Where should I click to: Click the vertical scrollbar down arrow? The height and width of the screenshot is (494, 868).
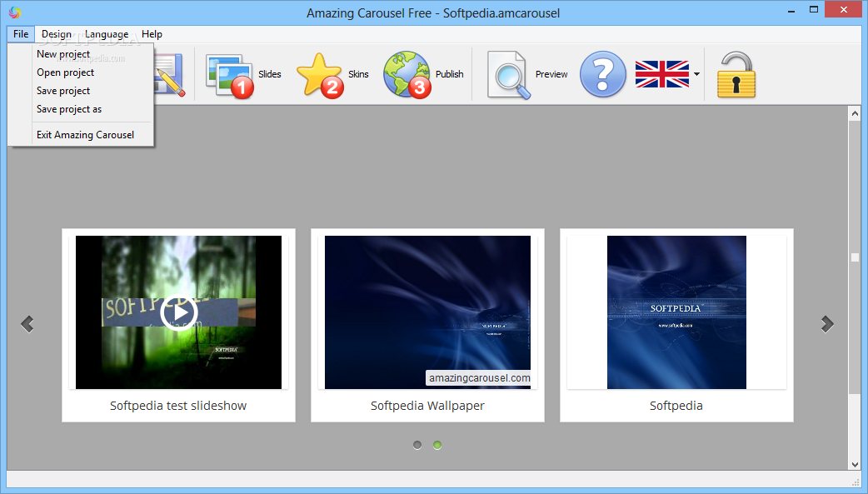[x=855, y=464]
